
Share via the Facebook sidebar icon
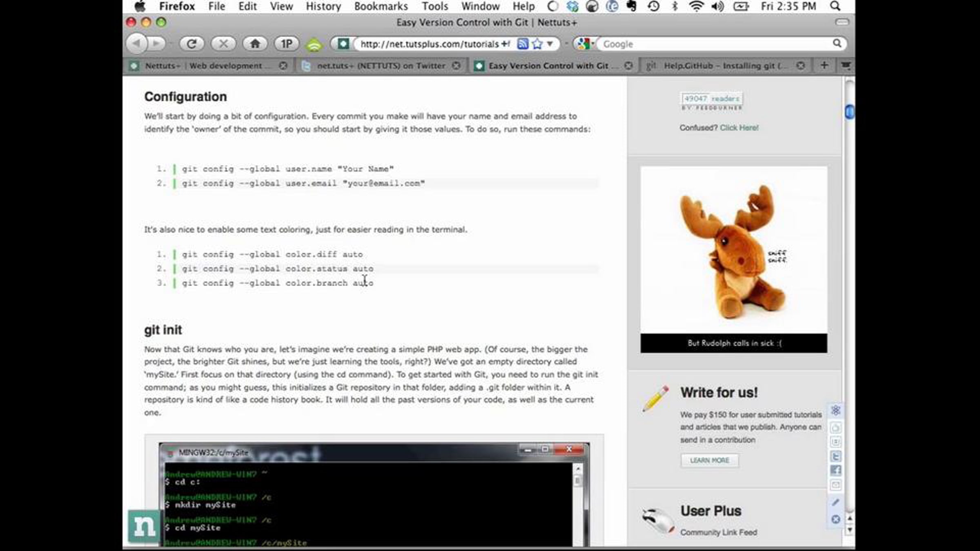click(835, 470)
